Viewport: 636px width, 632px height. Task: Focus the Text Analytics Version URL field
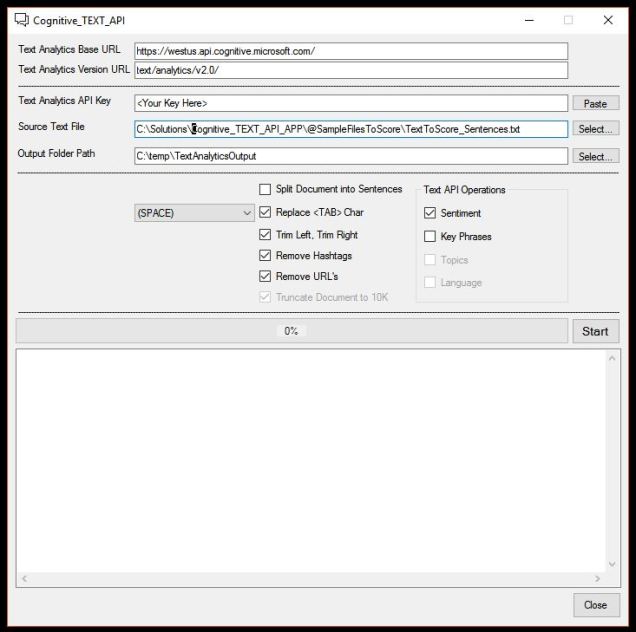coord(350,70)
